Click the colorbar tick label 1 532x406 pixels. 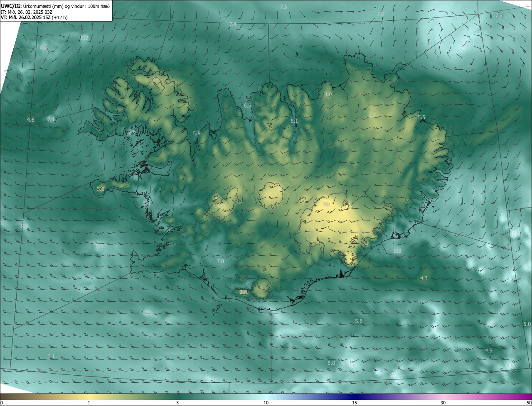[x=89, y=403]
